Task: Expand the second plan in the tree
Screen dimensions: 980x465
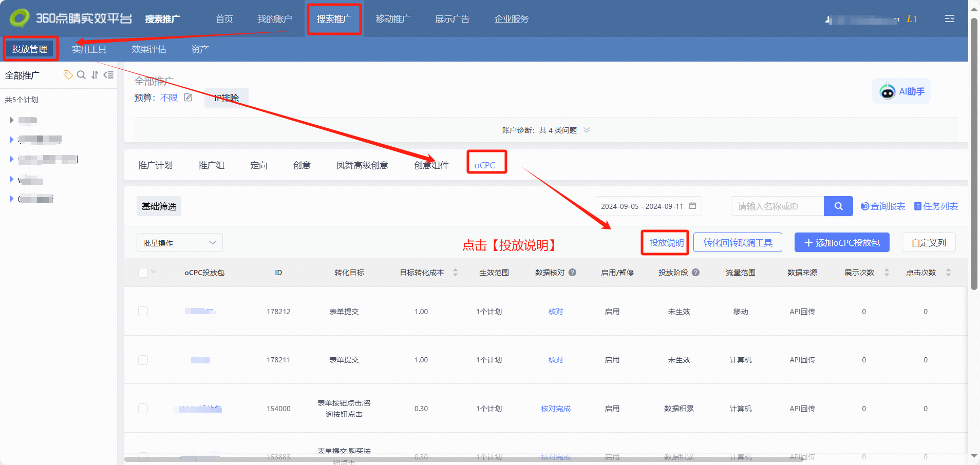Action: tap(11, 139)
